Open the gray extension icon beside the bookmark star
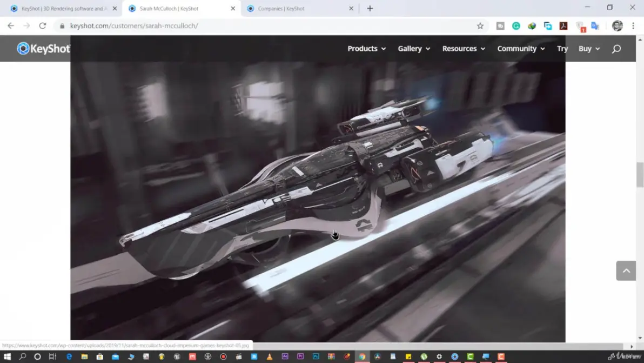 tap(500, 26)
